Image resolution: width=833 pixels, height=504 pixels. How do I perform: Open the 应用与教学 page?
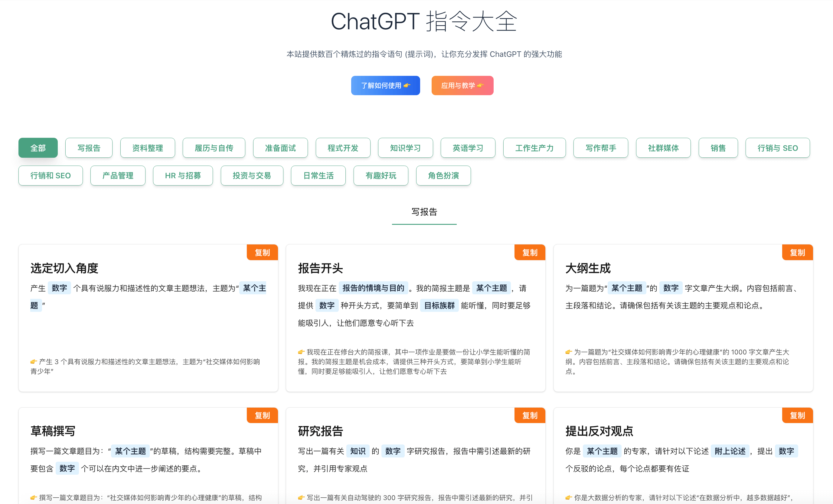click(x=462, y=86)
